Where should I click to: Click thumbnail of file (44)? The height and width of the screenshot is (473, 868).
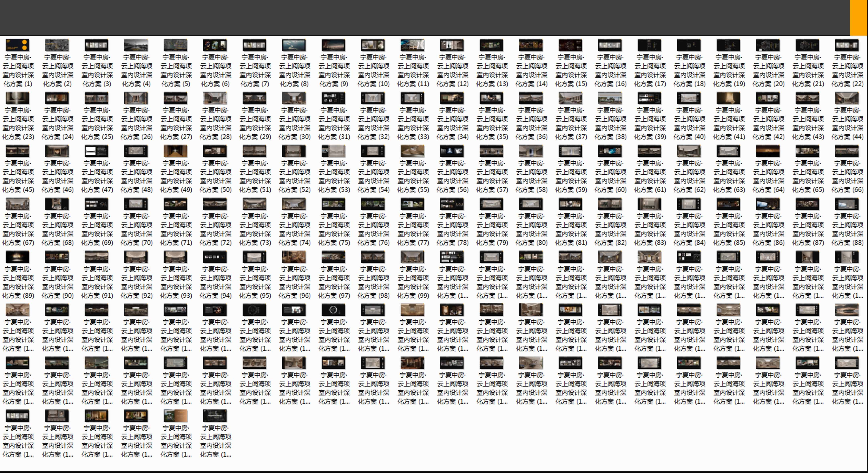click(847, 98)
